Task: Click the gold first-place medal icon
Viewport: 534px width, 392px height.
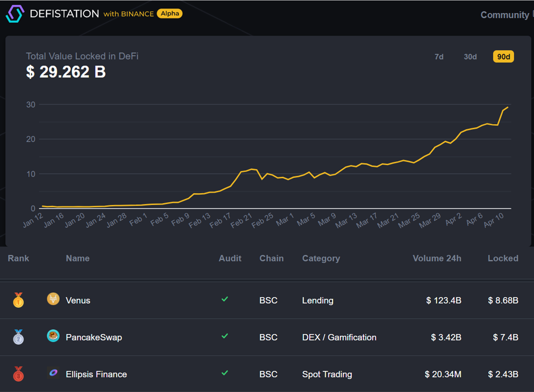Action: coord(18,300)
